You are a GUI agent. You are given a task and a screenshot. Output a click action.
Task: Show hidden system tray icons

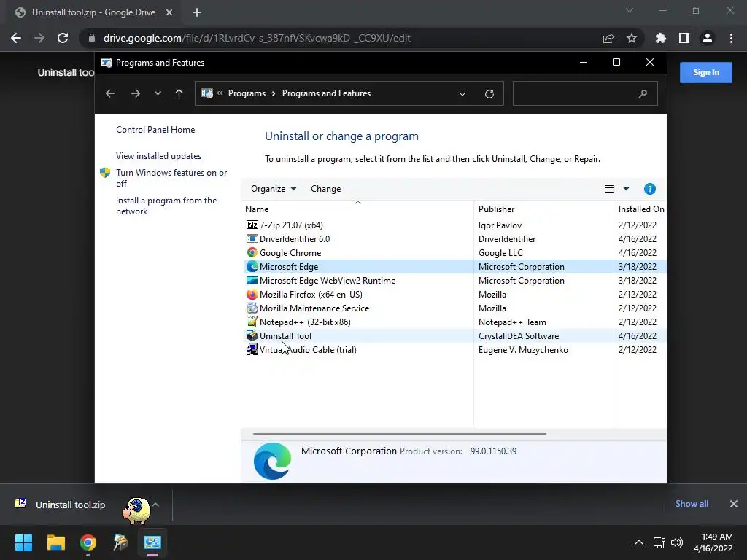(639, 542)
